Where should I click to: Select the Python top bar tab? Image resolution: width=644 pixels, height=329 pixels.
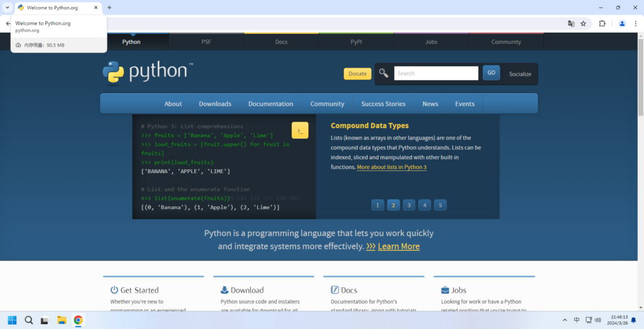tap(131, 42)
